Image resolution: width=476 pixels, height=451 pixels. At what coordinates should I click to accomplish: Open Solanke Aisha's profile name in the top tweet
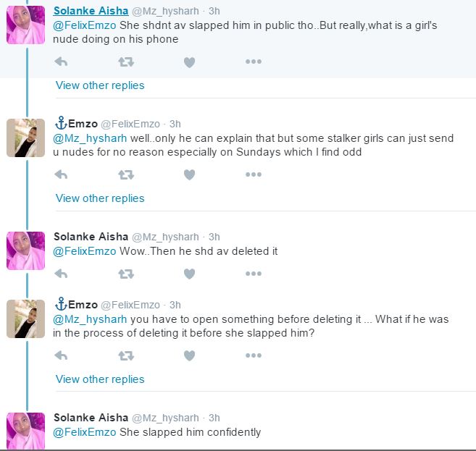[91, 11]
